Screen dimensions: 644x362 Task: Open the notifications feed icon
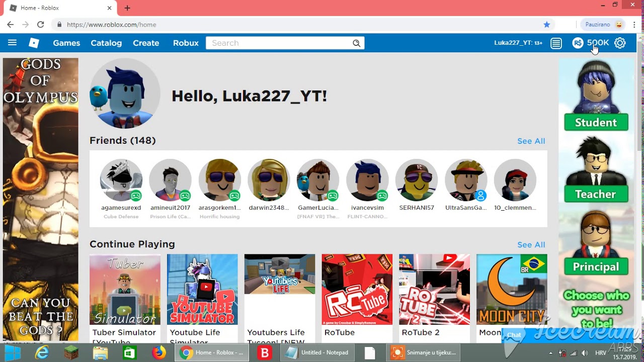(556, 43)
